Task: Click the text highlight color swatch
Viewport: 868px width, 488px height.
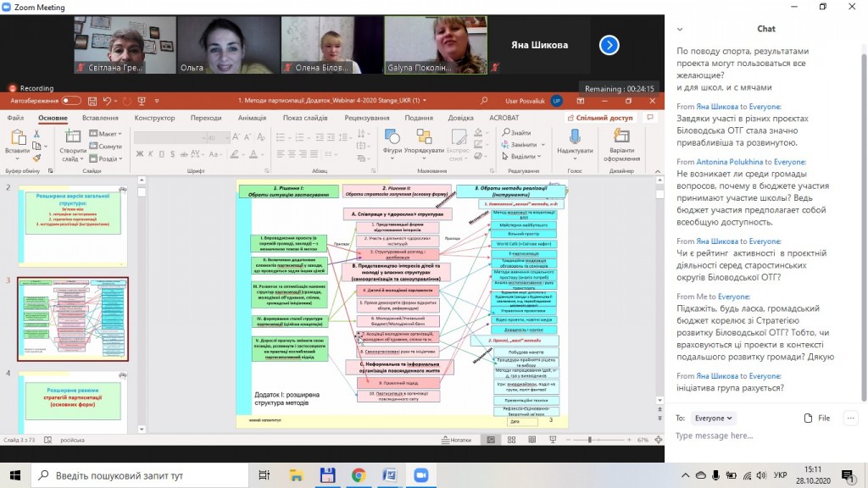Action: [234, 154]
